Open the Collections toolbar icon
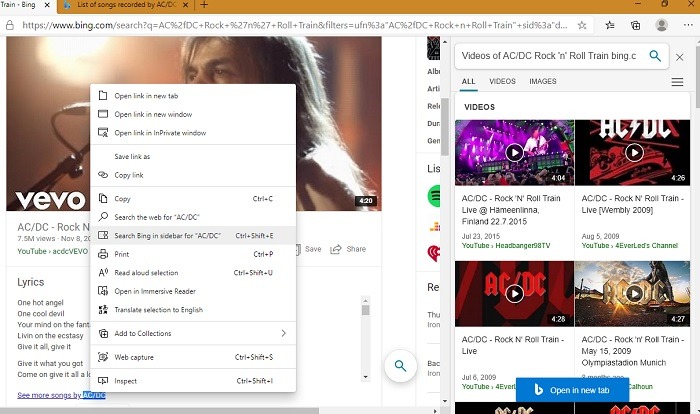Image resolution: width=700 pixels, height=414 pixels. (x=635, y=25)
